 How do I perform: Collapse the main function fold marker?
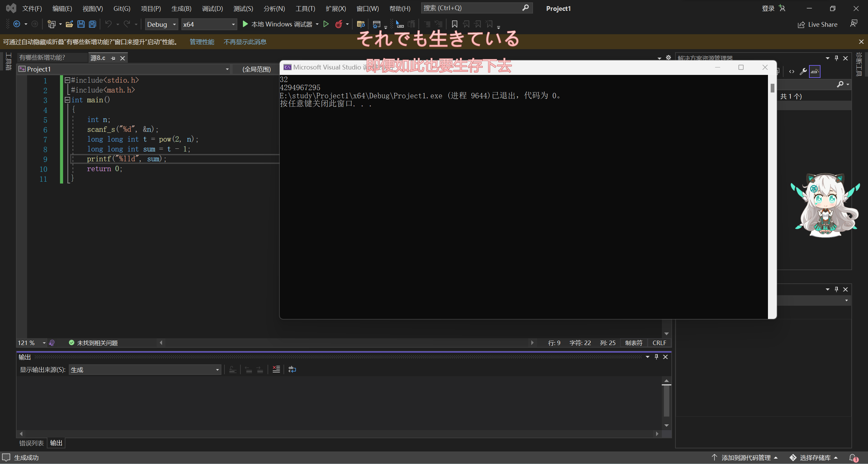[x=67, y=100]
